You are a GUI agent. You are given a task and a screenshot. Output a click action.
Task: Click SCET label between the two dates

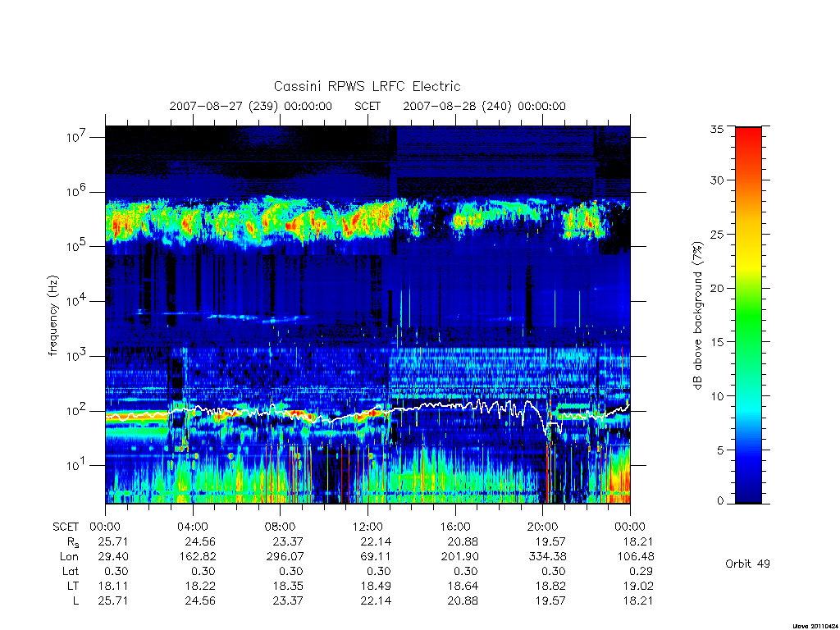(367, 106)
